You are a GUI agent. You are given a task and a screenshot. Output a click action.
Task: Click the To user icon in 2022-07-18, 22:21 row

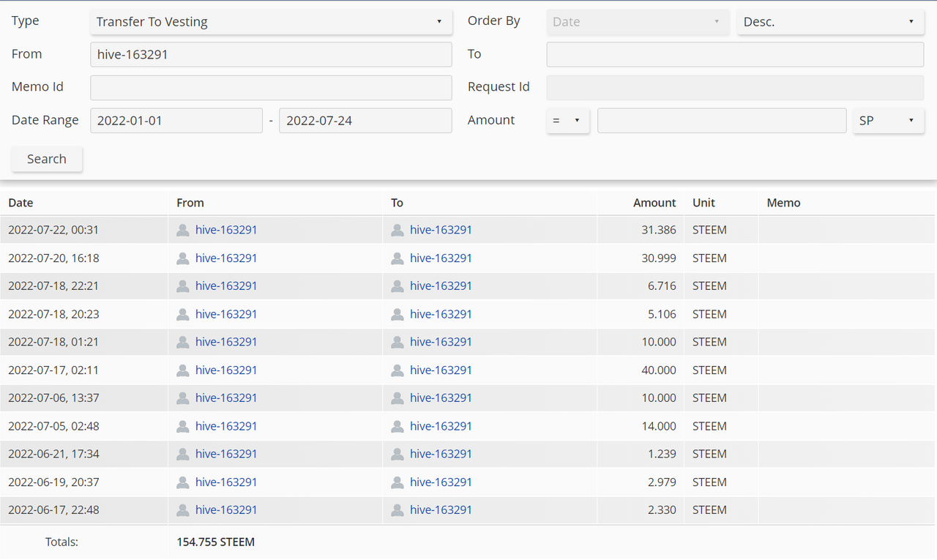(x=397, y=286)
